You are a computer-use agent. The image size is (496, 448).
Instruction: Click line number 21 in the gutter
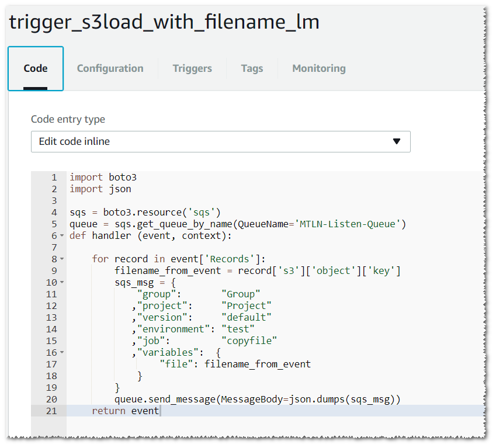[x=51, y=411]
